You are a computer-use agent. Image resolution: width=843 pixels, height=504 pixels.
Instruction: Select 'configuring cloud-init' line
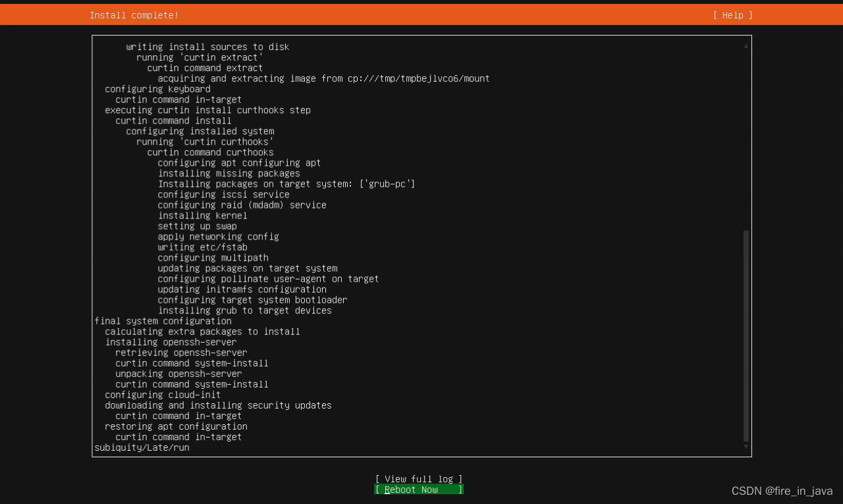[x=163, y=394]
